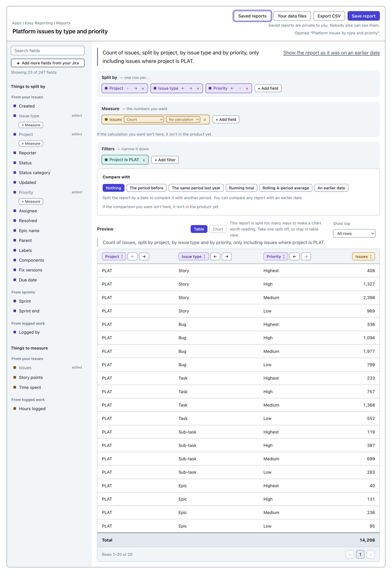Remove the Issues measure chip

pyautogui.click(x=205, y=120)
